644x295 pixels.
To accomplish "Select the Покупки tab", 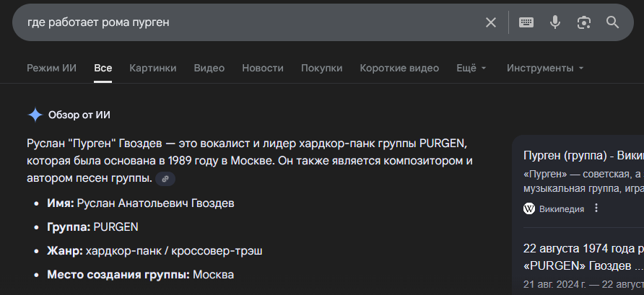I will 321,69.
